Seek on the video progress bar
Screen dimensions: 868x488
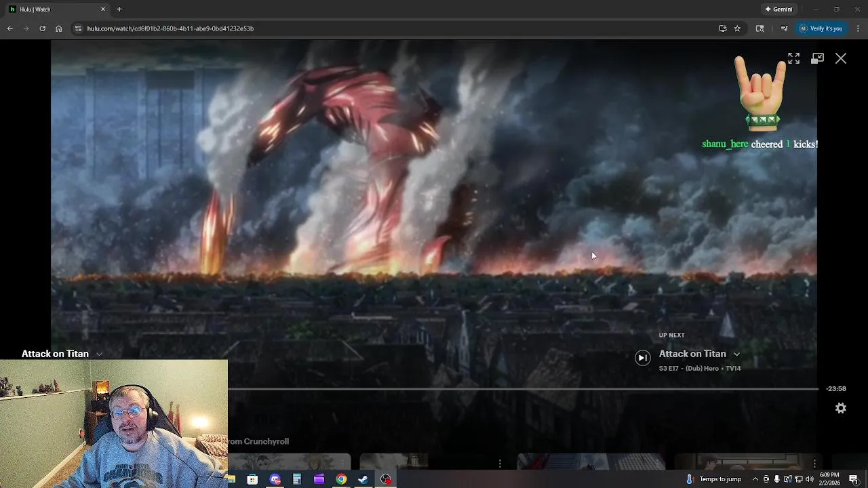click(523, 389)
